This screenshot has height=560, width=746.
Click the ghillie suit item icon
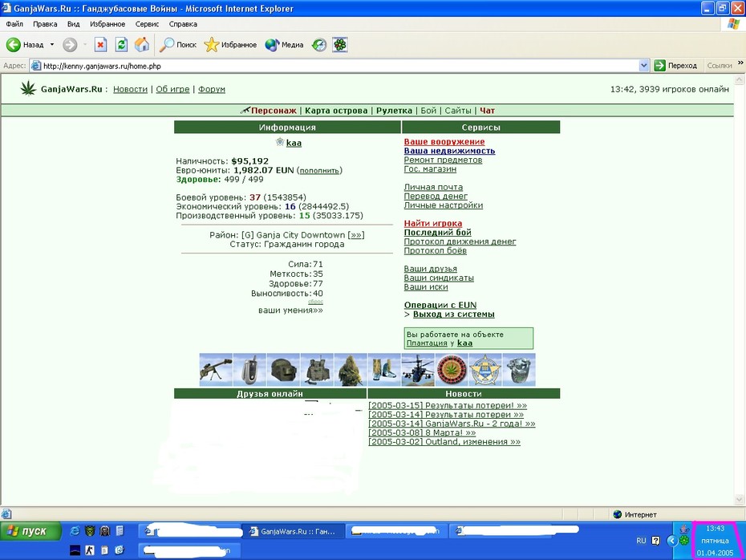(351, 369)
